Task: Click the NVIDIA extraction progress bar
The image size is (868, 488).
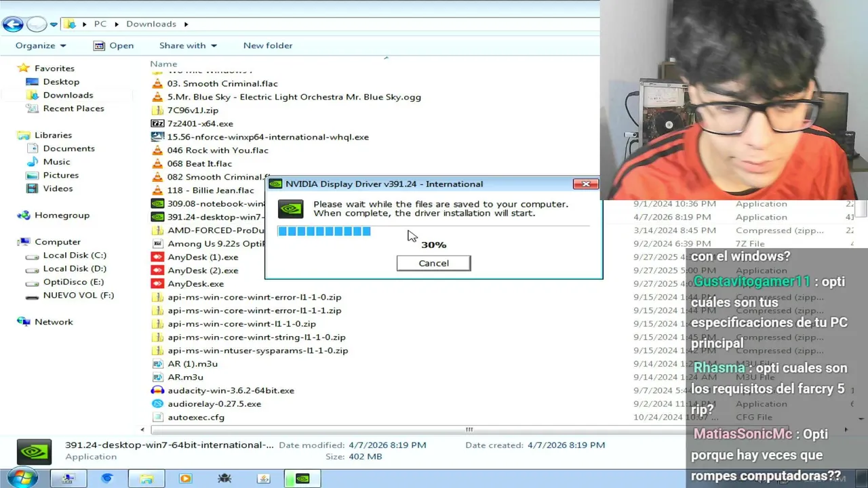Action: coord(433,231)
